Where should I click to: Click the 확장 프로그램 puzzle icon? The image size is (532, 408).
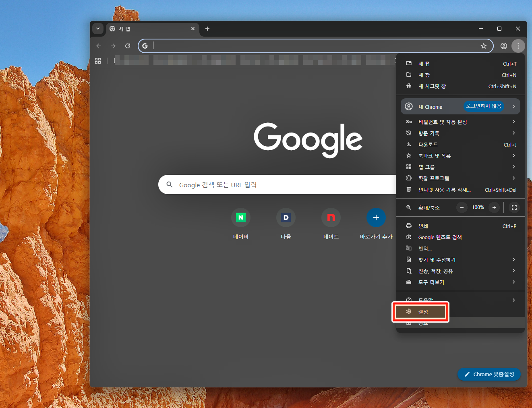click(409, 178)
